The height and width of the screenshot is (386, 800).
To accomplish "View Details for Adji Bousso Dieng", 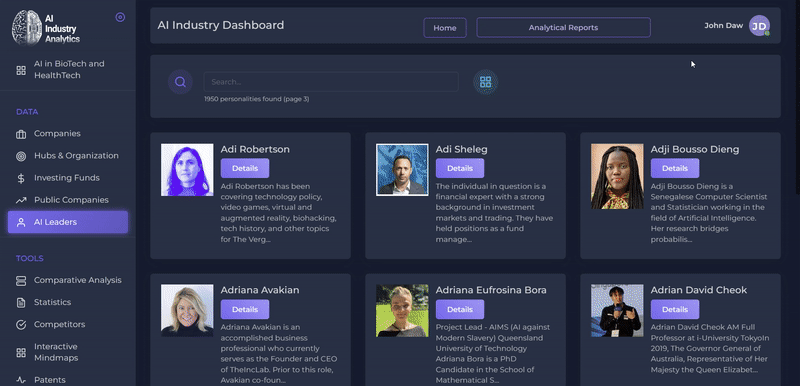I will coord(675,168).
